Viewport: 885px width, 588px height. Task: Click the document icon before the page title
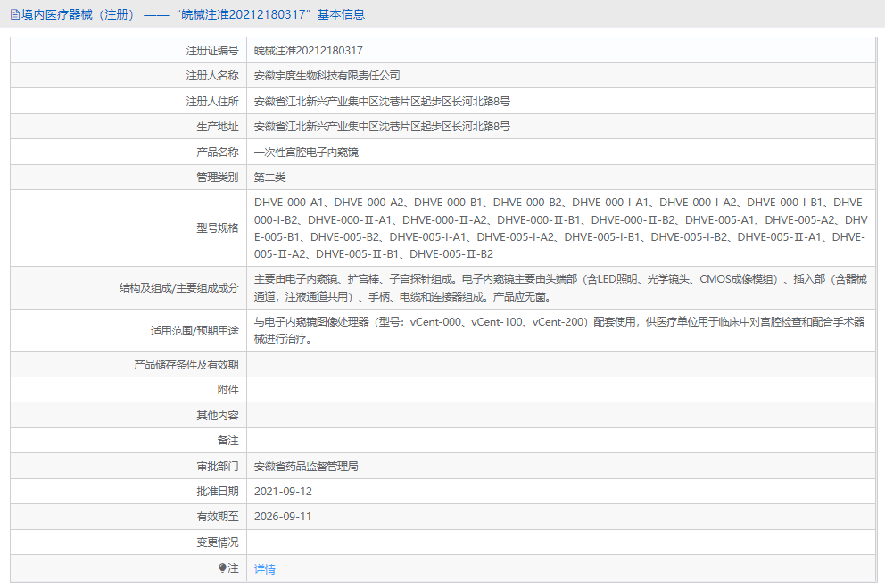[15, 14]
